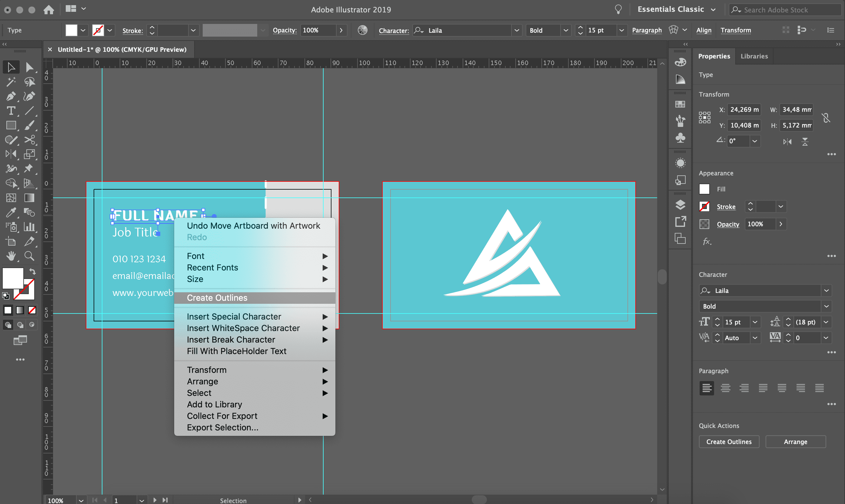Select the Type tool
Screen dimensions: 845x504
11,111
